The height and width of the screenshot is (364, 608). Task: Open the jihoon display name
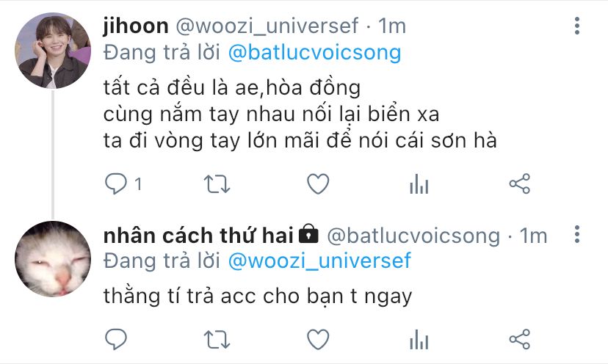136,26
